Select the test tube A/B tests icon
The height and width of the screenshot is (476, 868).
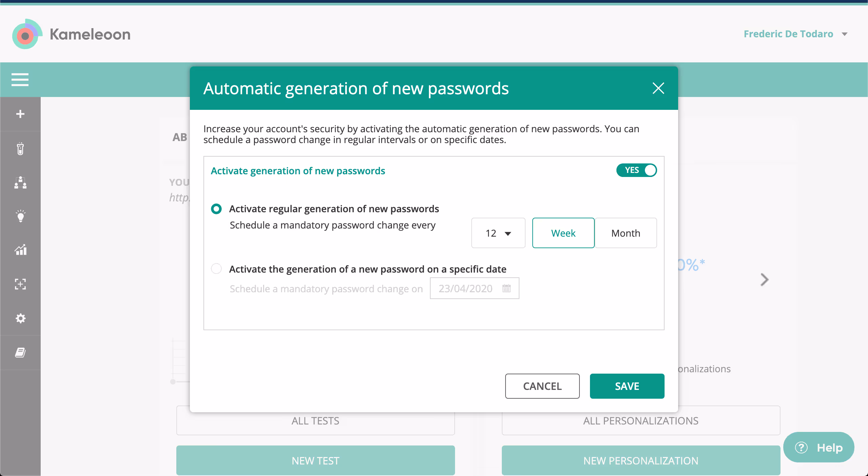pos(20,148)
